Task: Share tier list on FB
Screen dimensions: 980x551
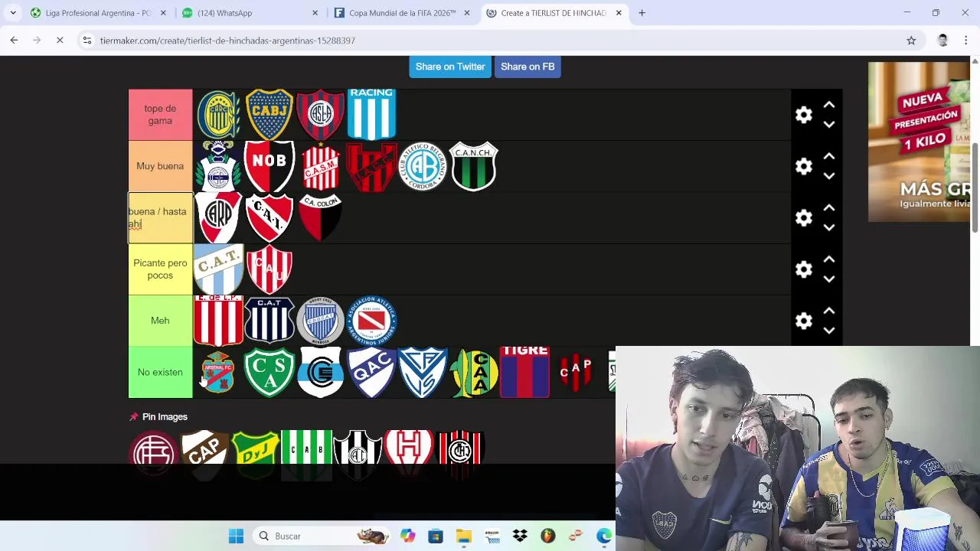Action: (x=528, y=67)
